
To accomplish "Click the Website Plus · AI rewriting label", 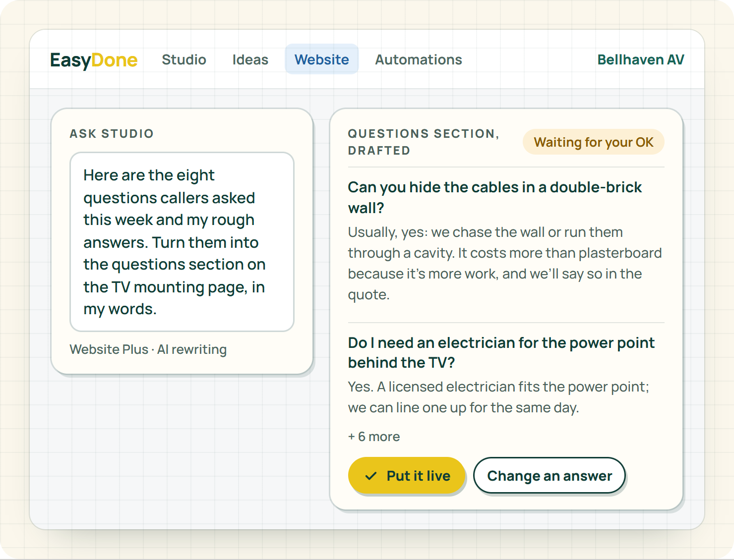I will [x=148, y=349].
